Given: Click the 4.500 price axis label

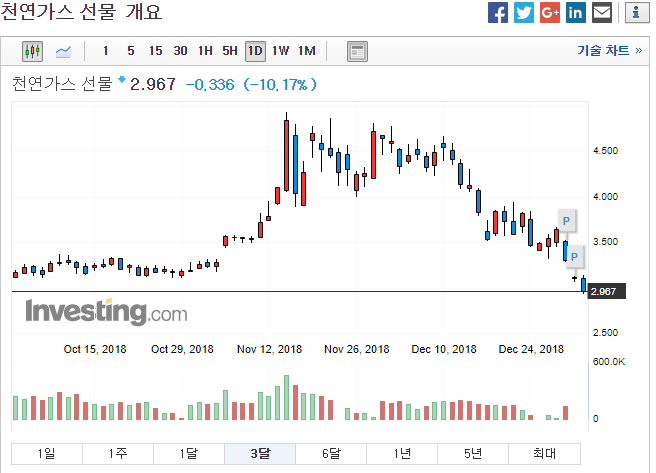Looking at the screenshot, I should (x=605, y=151).
